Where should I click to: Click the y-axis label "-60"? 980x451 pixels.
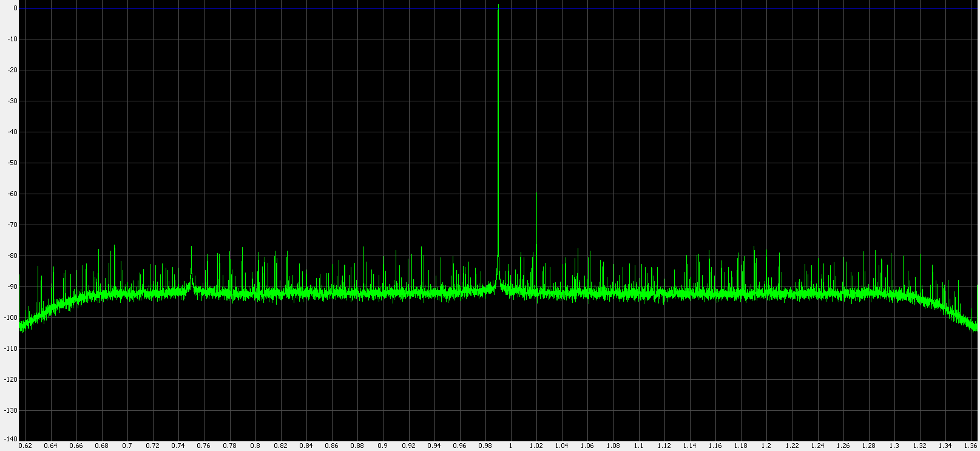(x=13, y=194)
